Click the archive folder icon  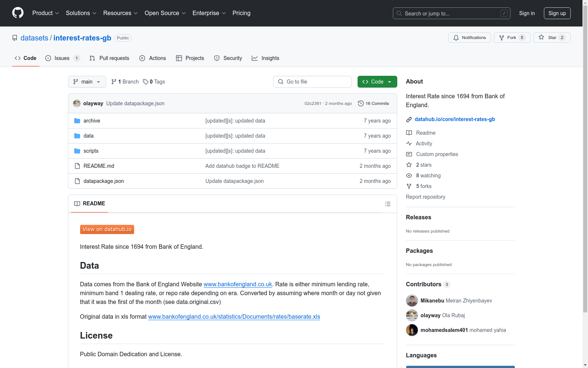(x=77, y=121)
